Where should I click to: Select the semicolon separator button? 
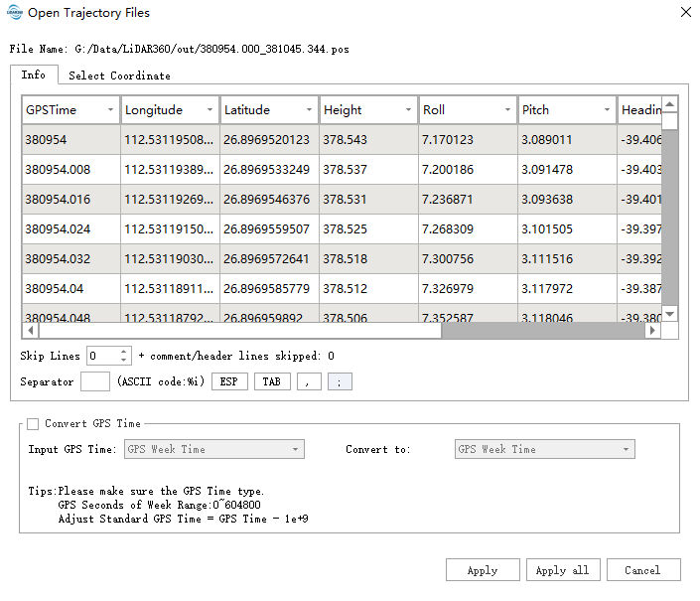click(x=340, y=381)
